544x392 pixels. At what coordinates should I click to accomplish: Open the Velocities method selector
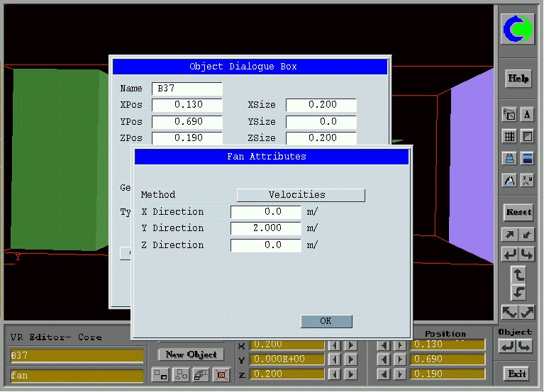pyautogui.click(x=301, y=195)
